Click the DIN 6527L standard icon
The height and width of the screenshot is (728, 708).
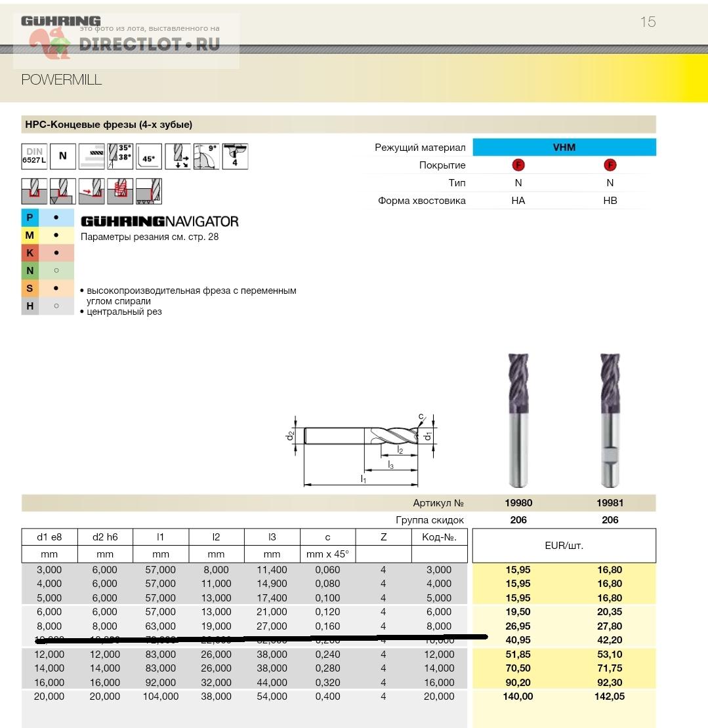coord(34,156)
